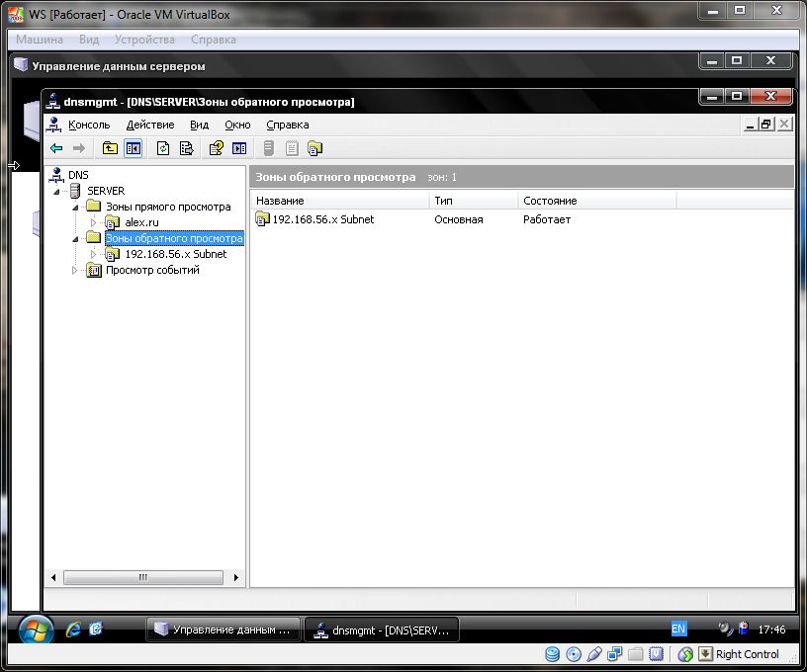Image resolution: width=807 pixels, height=672 pixels.
Task: Select SERVER node in tree
Action: coord(106,191)
